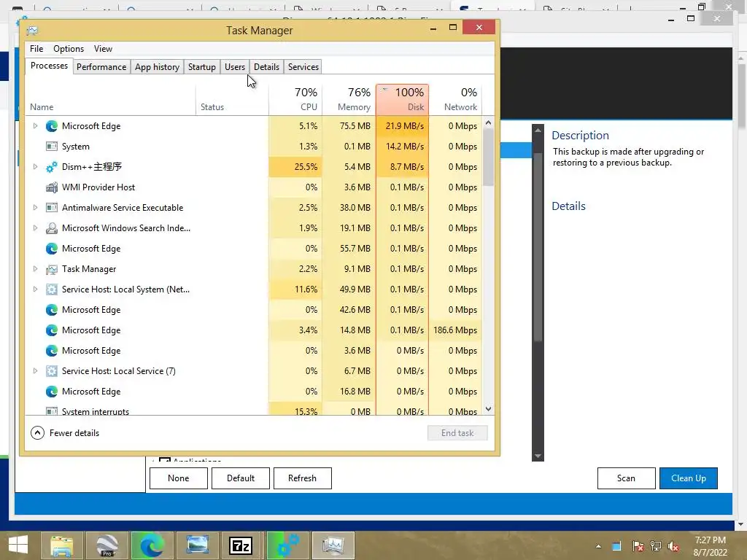Open the Options menu

tap(69, 49)
